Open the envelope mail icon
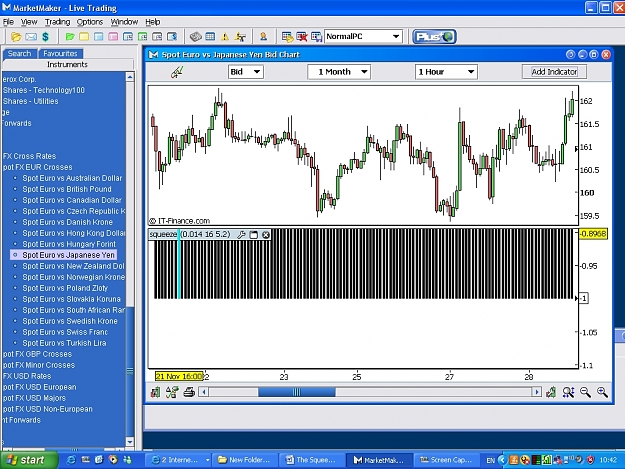The height and width of the screenshot is (469, 625). 31,37
